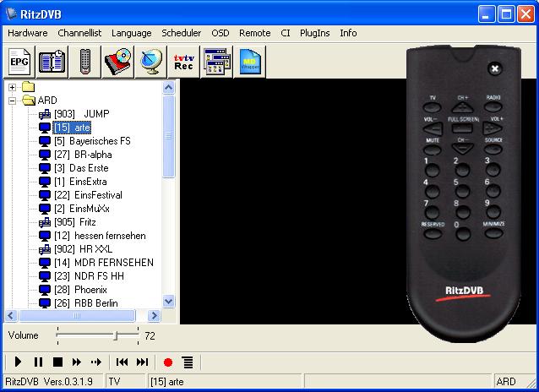The height and width of the screenshot is (392, 539).
Task: Open the OSD menu
Action: point(220,33)
